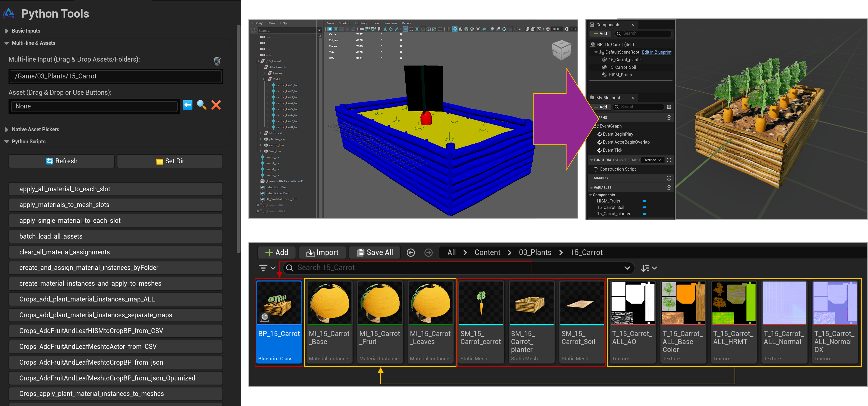Expand the Native Asset Pickers section
This screenshot has height=406, width=868.
click(x=6, y=129)
